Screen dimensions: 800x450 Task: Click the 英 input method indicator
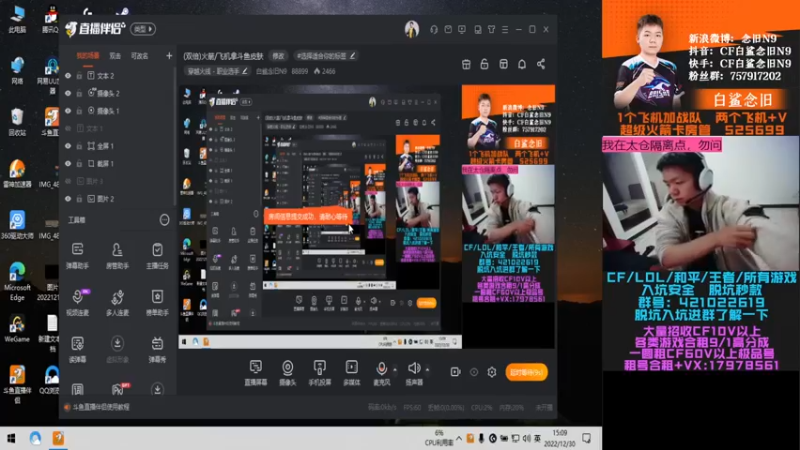pos(537,438)
